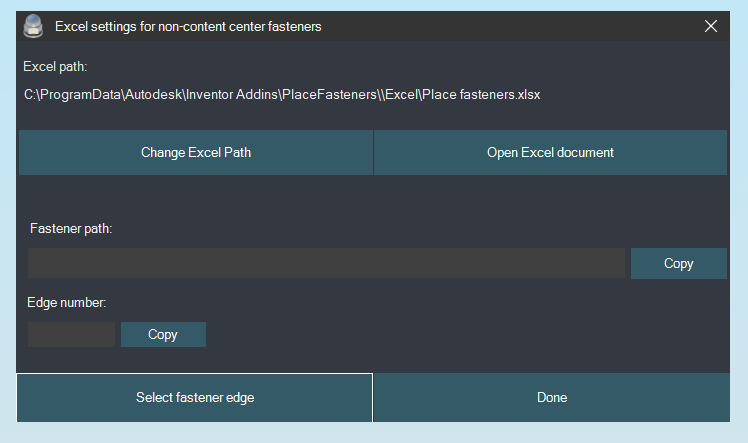The image size is (748, 443).
Task: Click the Inventor add-in icon in title bar
Action: [x=33, y=27]
